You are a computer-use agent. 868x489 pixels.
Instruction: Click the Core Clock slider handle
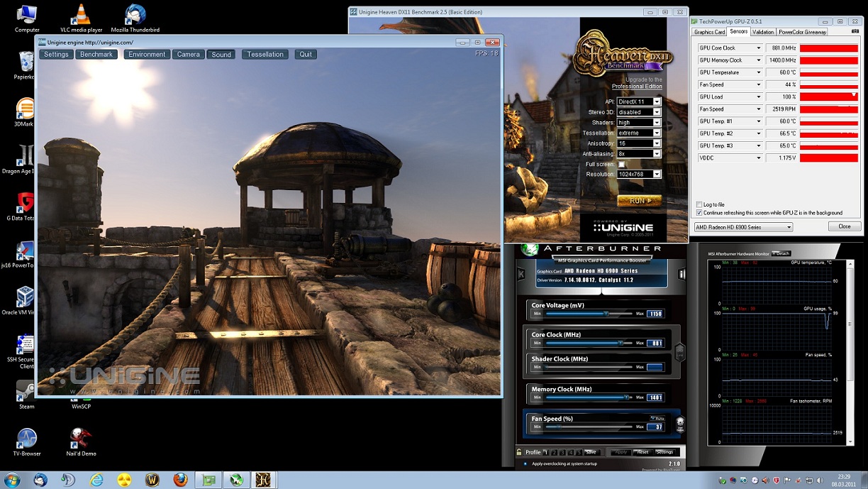tap(621, 343)
